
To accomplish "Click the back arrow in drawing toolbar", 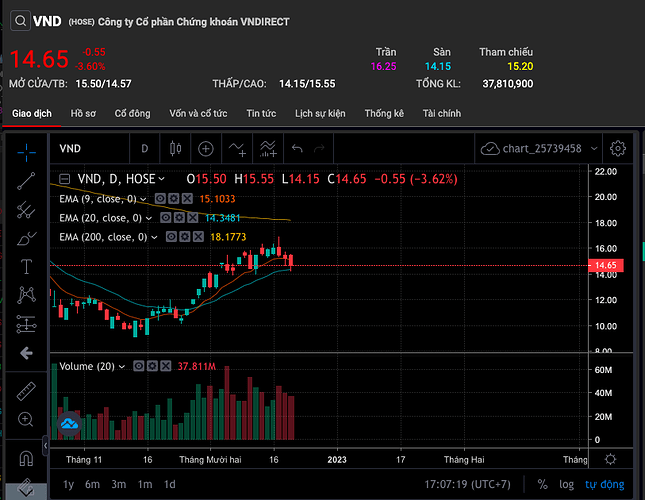I will 26,353.
